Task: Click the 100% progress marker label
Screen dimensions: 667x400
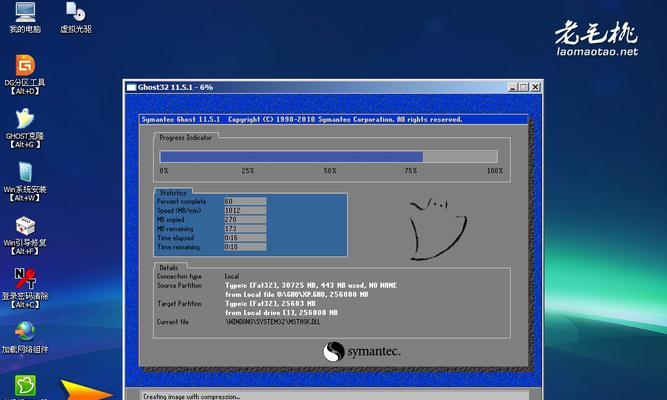Action: 495,171
